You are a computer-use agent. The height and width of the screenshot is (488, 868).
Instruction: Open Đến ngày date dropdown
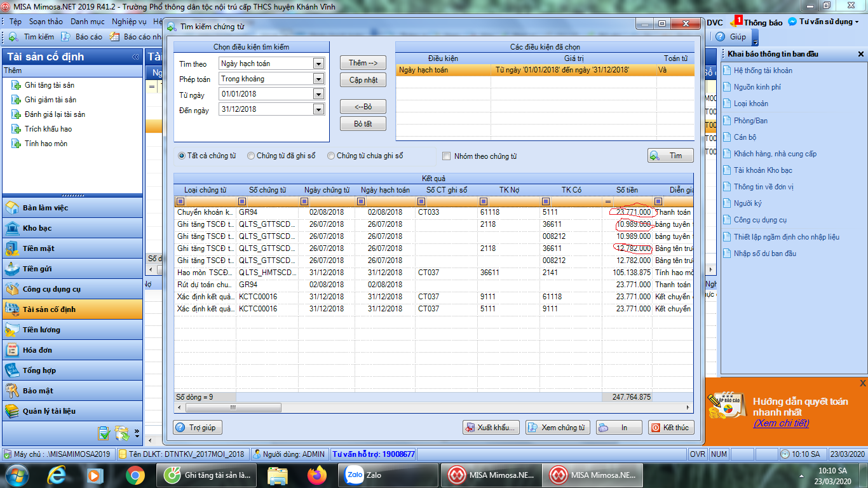[x=318, y=109]
